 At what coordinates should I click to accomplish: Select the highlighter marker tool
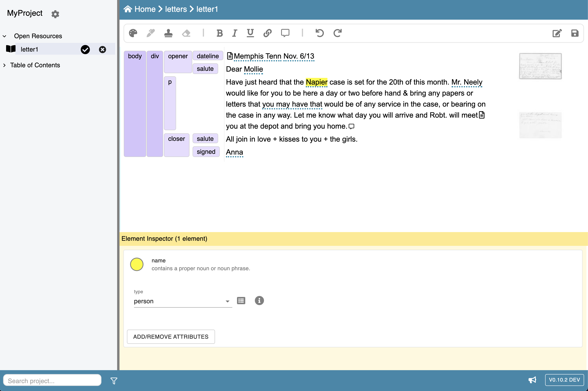pos(151,33)
